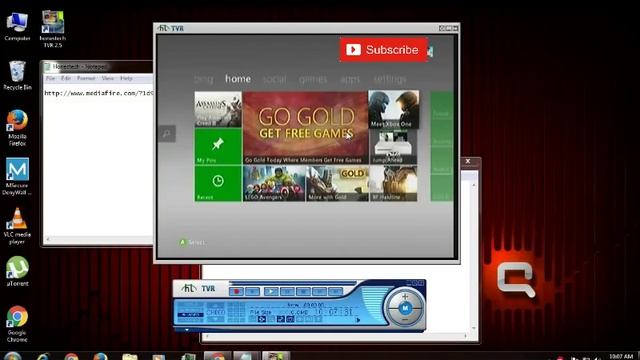Image resolution: width=640 pixels, height=360 pixels.
Task: Open the MSecure DenyWall desktop icon
Action: (x=17, y=176)
